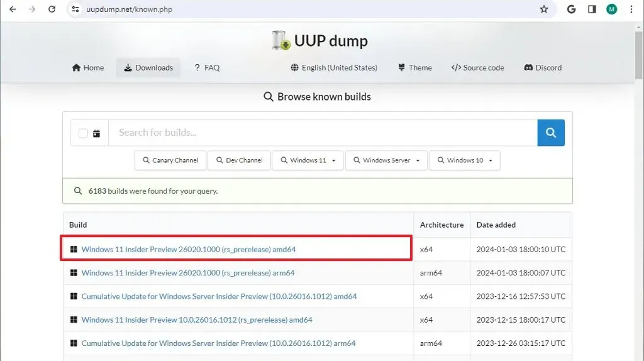The image size is (644, 361).
Task: Click the UUP dump title text
Action: click(x=331, y=41)
